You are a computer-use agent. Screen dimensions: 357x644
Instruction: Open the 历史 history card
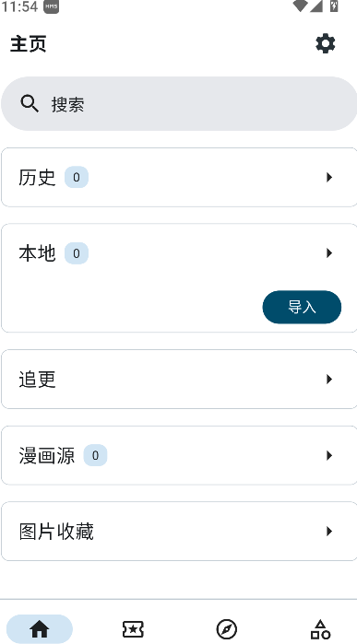click(179, 178)
